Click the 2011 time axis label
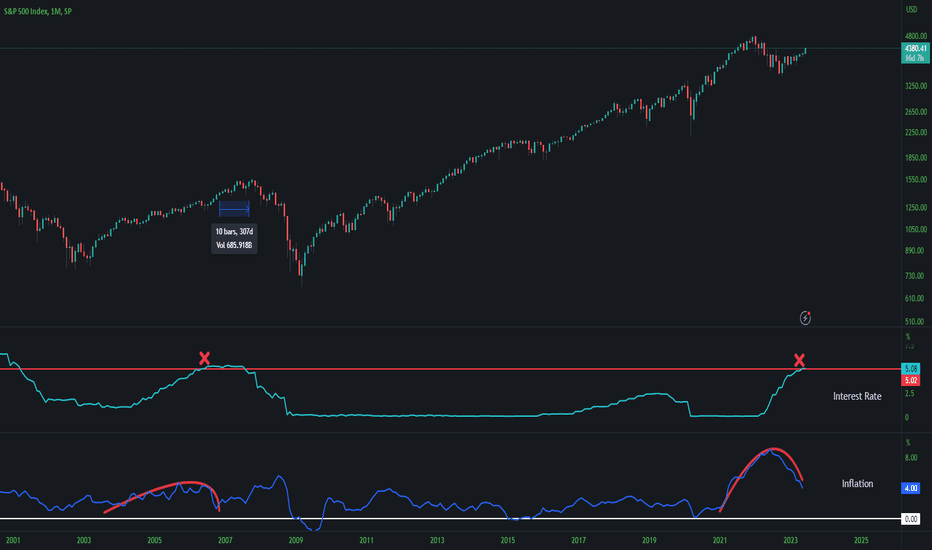The height and width of the screenshot is (550, 932). pyautogui.click(x=367, y=540)
